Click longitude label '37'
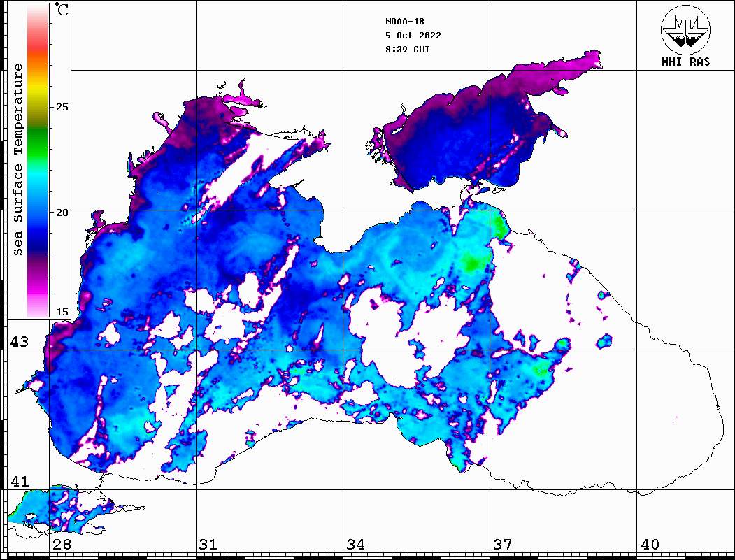Screen dimensions: 735x560 [x=502, y=545]
